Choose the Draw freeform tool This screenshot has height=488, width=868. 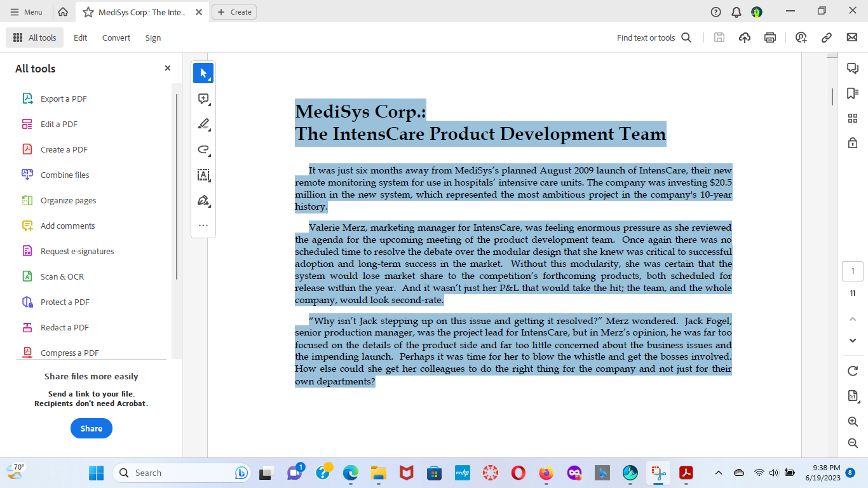[x=203, y=150]
